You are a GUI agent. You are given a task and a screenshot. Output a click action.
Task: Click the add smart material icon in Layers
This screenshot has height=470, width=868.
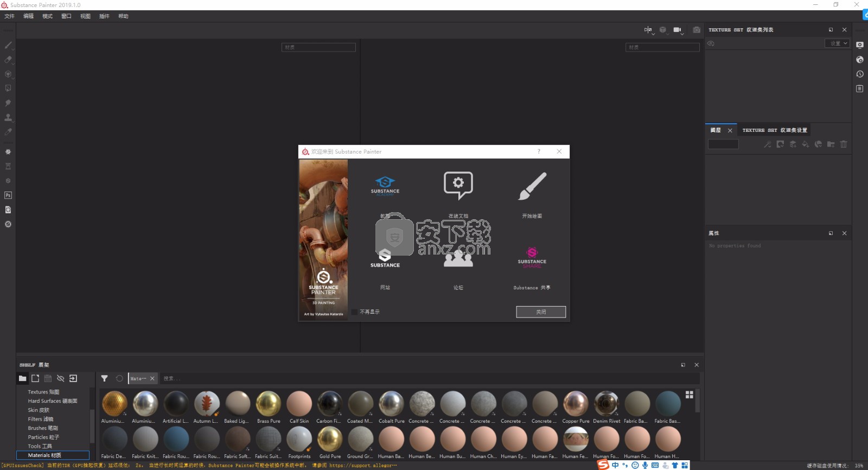point(818,144)
